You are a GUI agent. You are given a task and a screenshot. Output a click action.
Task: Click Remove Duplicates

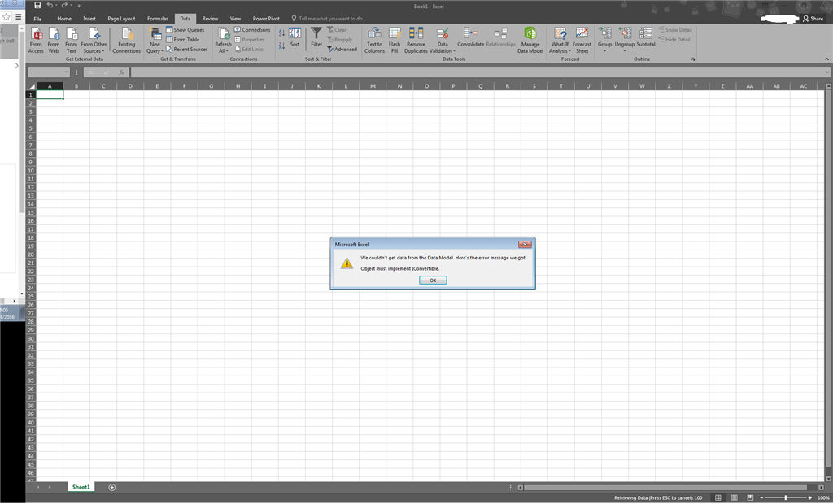416,41
